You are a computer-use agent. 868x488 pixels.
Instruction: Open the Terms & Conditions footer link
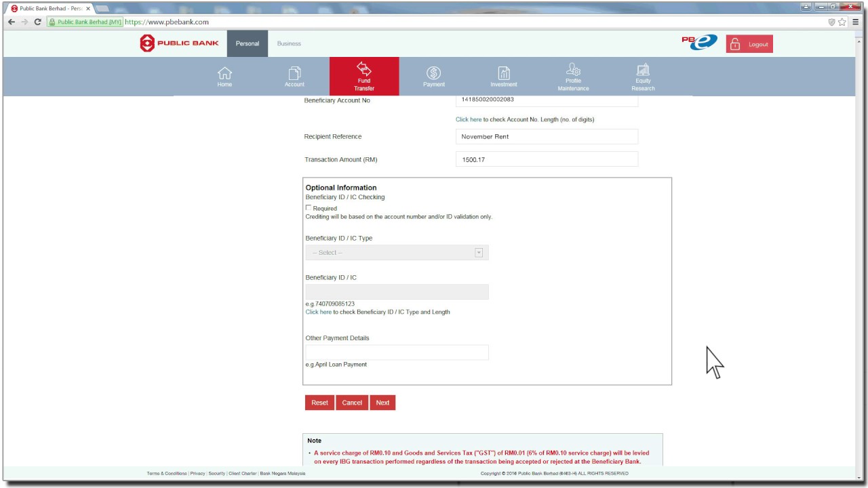click(167, 474)
